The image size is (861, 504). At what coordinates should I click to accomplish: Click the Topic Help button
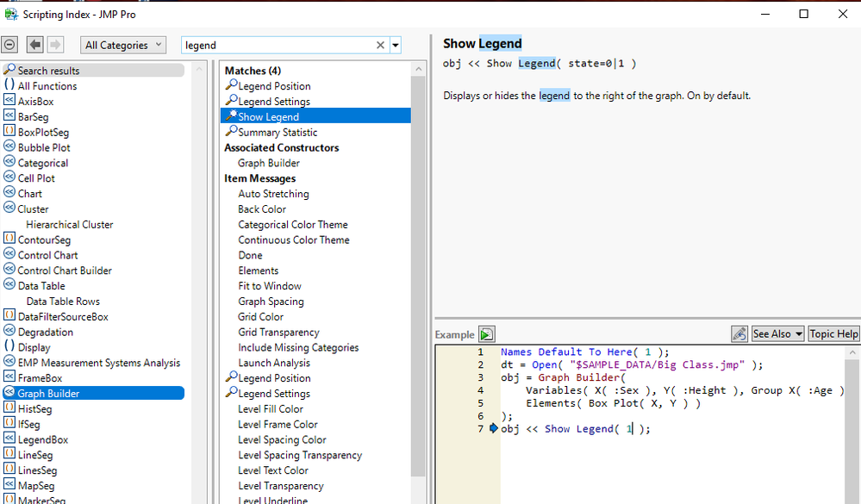tap(833, 333)
